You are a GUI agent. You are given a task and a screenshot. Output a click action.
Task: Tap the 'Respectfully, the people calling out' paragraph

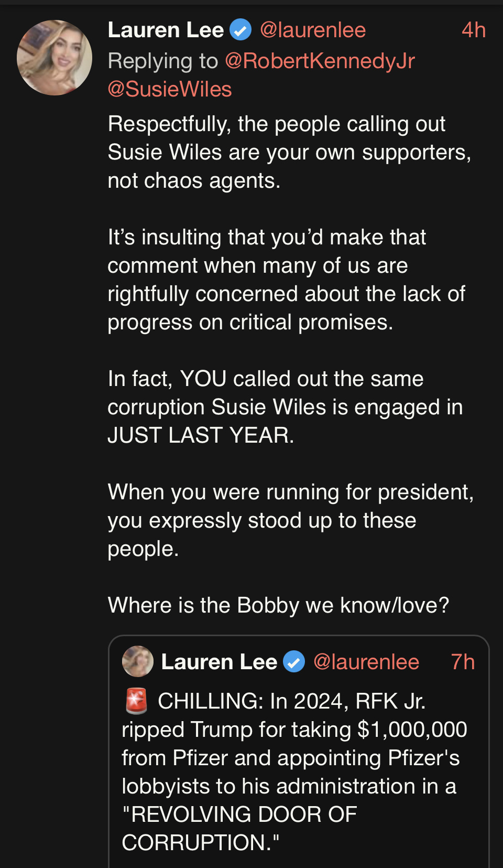coord(288,152)
